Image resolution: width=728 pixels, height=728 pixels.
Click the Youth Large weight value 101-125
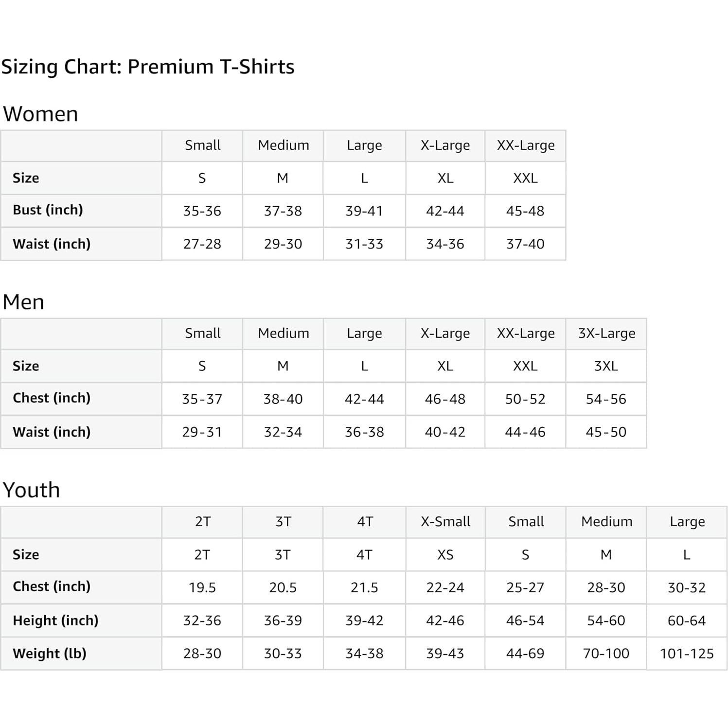tap(686, 654)
